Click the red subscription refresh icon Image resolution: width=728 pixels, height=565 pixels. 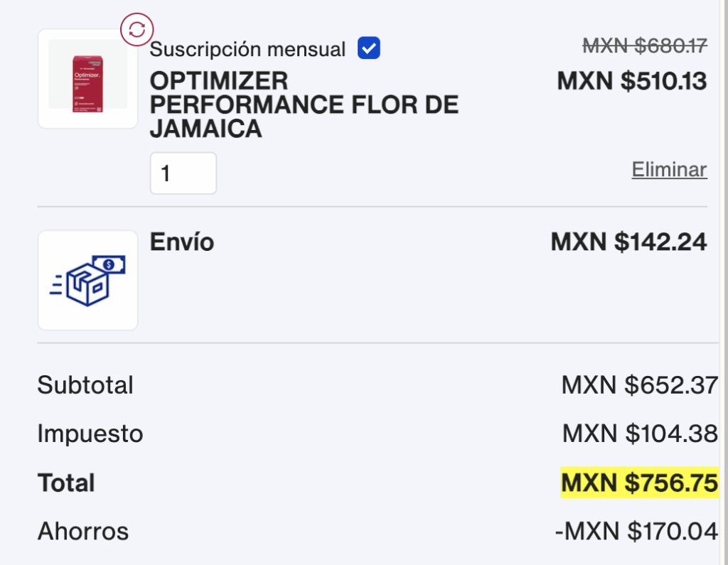coord(136,29)
